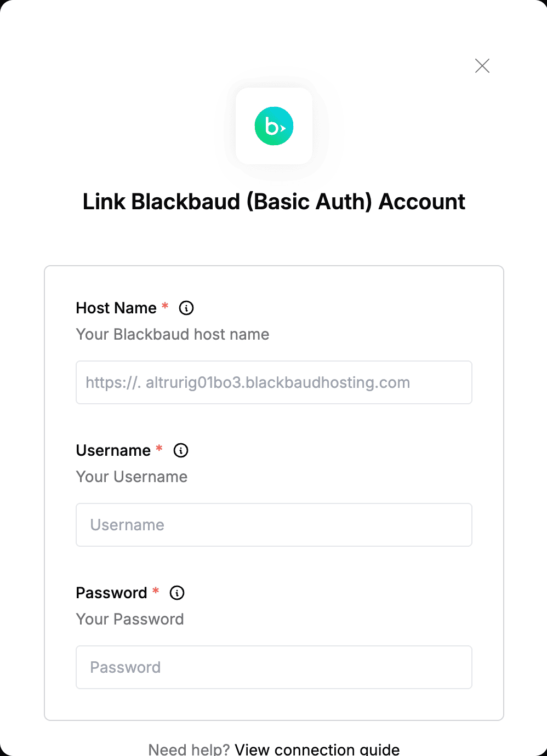Click the Host Name field label

116,308
